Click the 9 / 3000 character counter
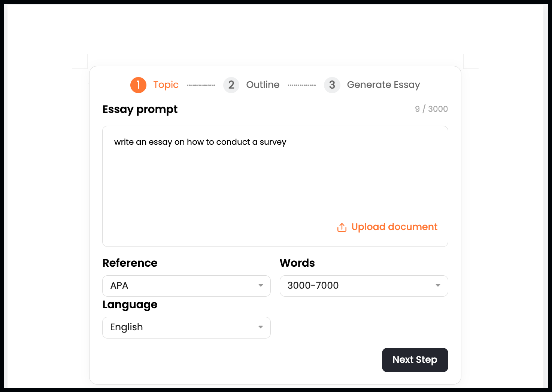 pos(431,109)
